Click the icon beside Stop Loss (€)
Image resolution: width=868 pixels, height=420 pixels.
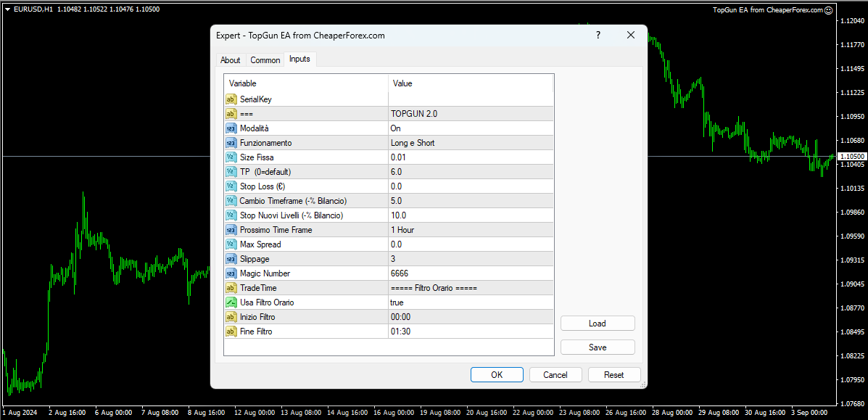[231, 186]
